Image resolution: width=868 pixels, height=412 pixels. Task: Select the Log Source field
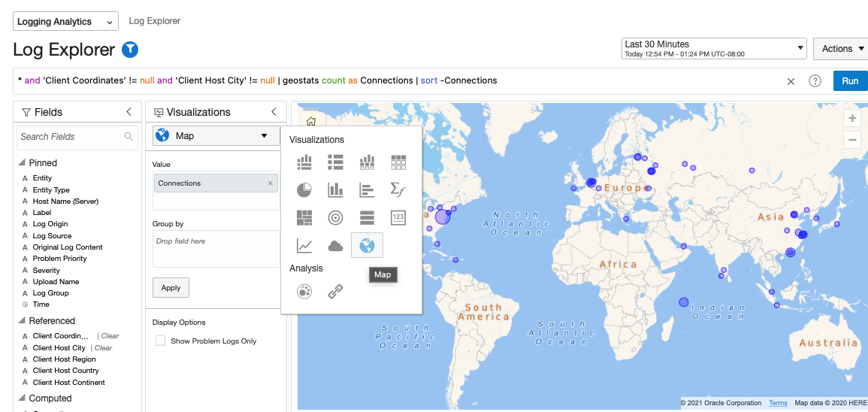(x=52, y=235)
